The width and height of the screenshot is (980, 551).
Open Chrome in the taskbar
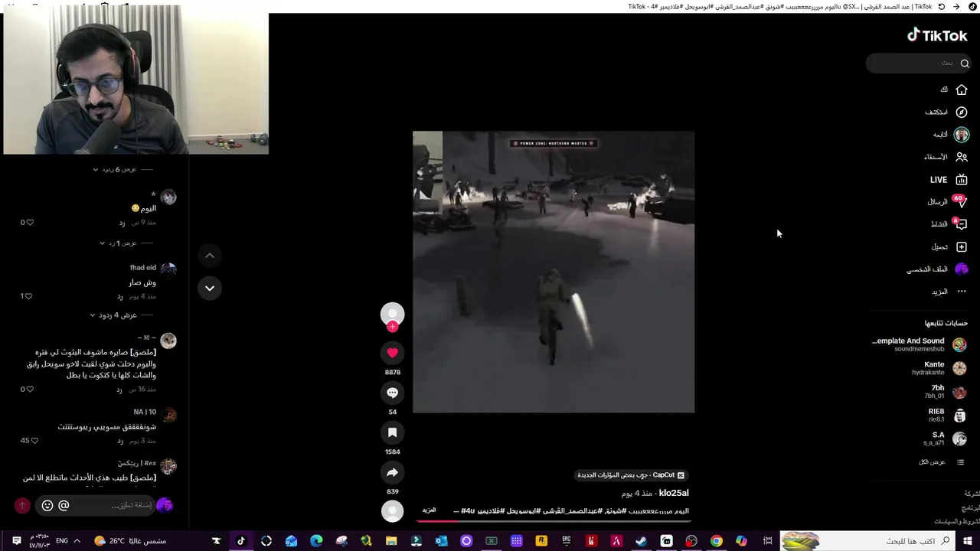(716, 541)
